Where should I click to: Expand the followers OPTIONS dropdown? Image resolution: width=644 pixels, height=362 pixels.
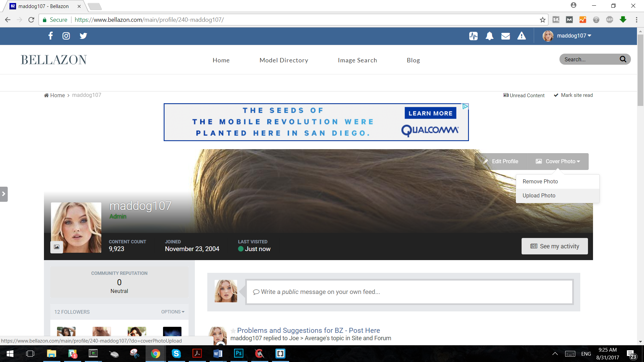(x=173, y=312)
